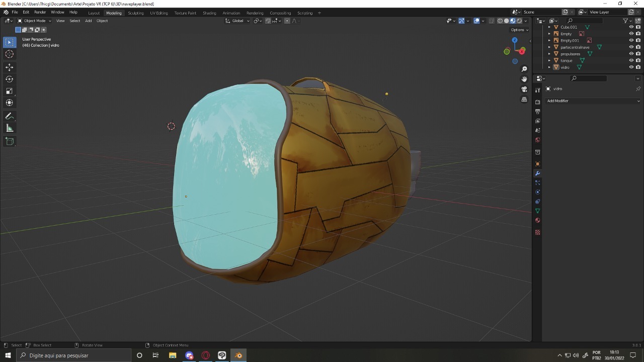Select the Measure tool
Image resolution: width=644 pixels, height=362 pixels.
[x=9, y=127]
